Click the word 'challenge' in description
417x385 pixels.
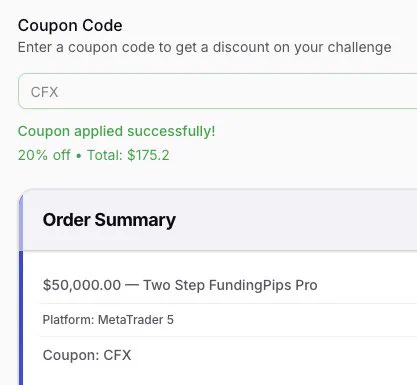coord(359,48)
